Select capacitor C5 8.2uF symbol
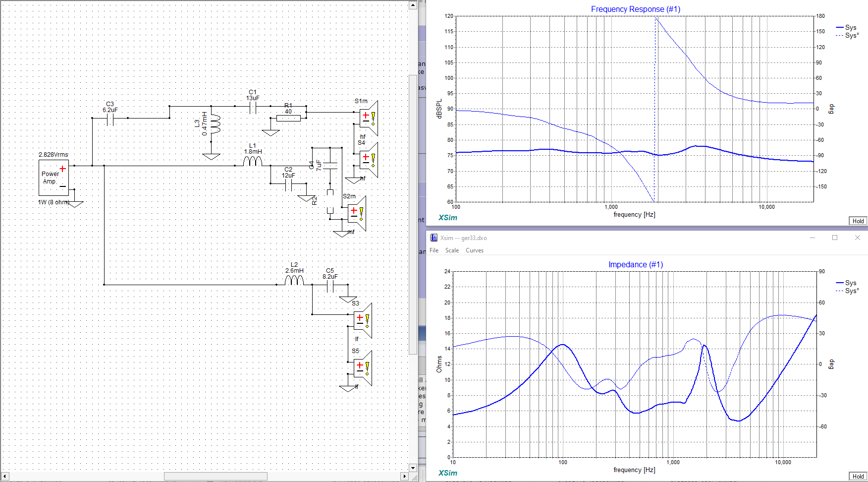 tap(330, 286)
